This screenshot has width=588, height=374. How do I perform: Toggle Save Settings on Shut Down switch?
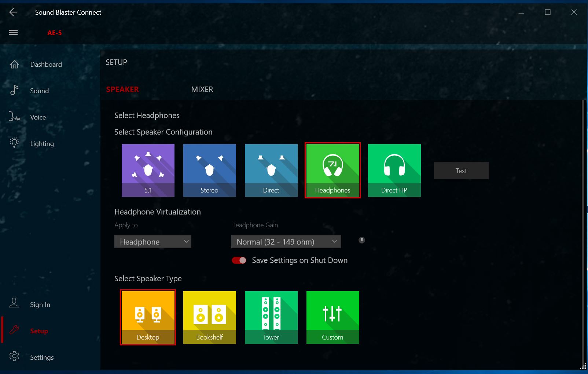pos(239,260)
